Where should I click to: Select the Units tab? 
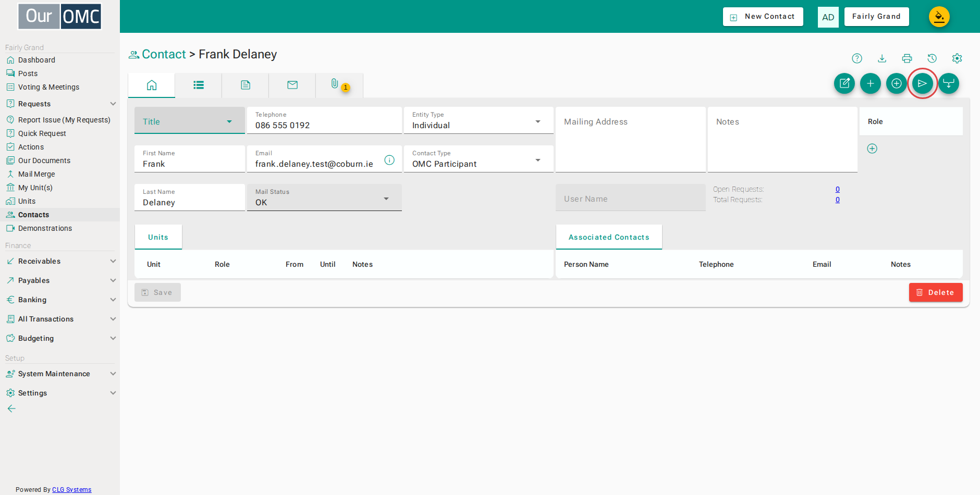(x=158, y=237)
